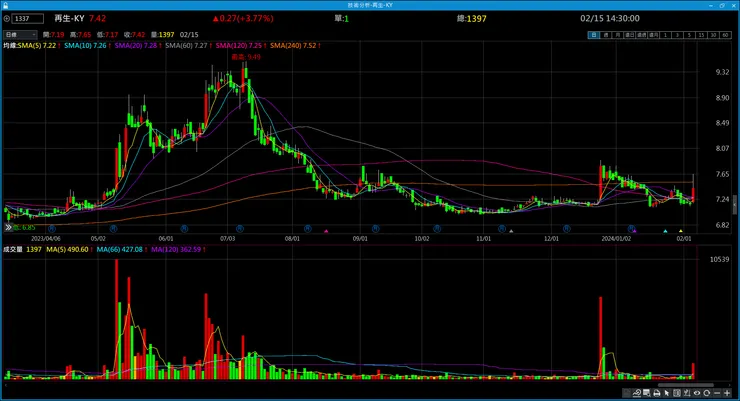Click the timestamp 02/15 14:30:00

(x=610, y=18)
